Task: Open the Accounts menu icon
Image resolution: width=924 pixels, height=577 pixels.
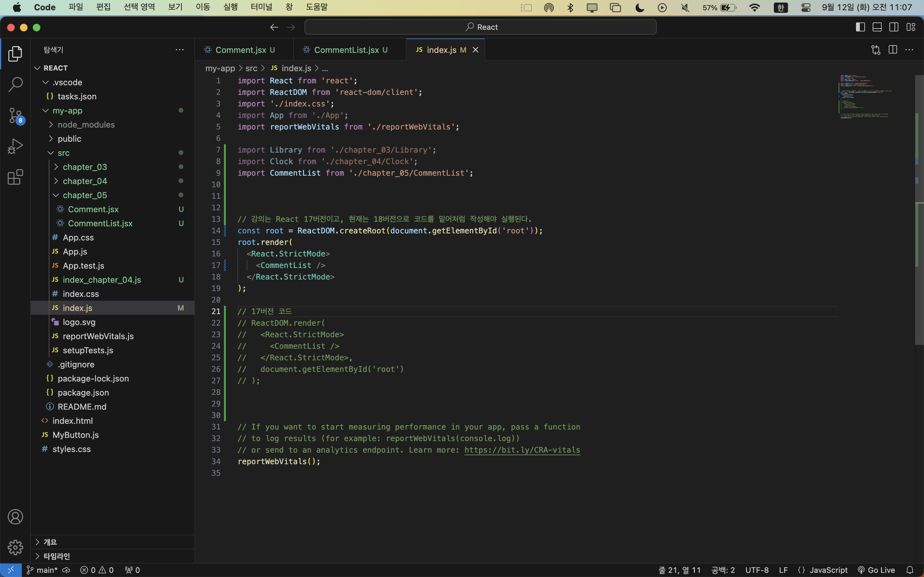Action: coord(15,517)
